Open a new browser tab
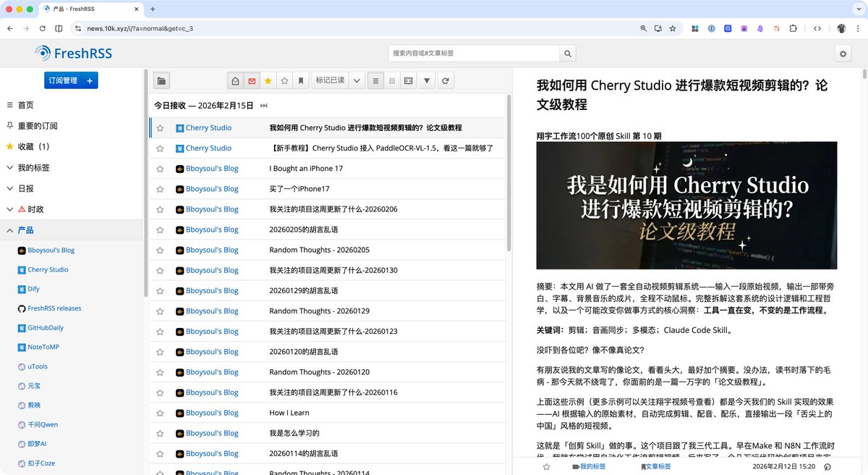The image size is (868, 475). tap(153, 9)
